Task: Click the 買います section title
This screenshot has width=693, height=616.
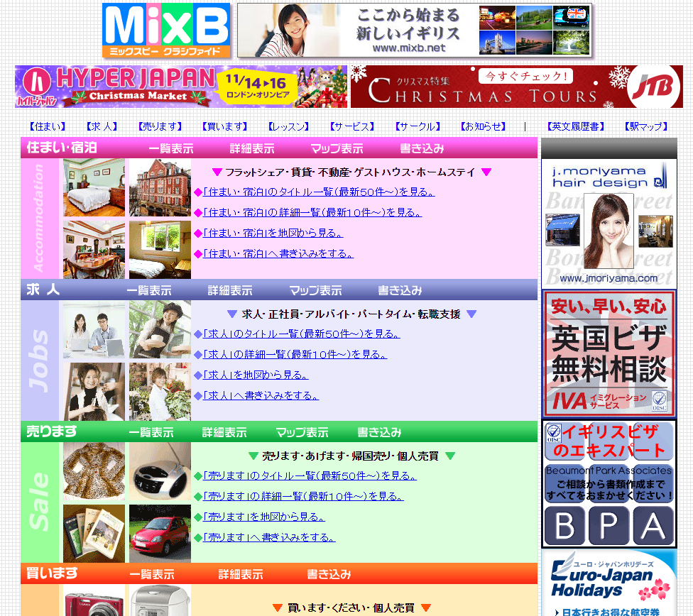Action: pyautogui.click(x=52, y=573)
